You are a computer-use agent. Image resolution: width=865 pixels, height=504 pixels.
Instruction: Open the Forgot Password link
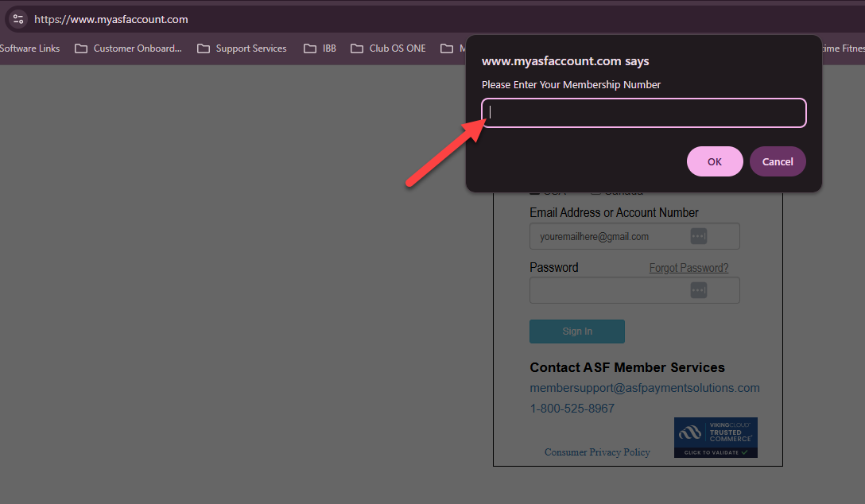pos(689,268)
